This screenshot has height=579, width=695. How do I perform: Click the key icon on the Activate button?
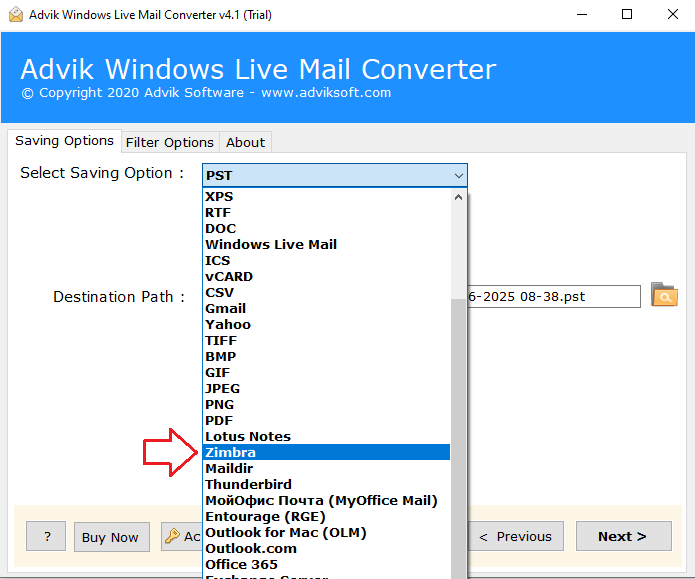point(172,536)
